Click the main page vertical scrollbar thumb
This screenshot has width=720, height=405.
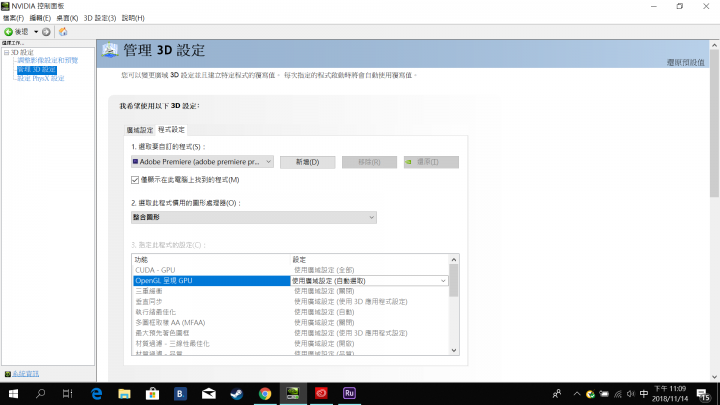pyautogui.click(x=714, y=124)
